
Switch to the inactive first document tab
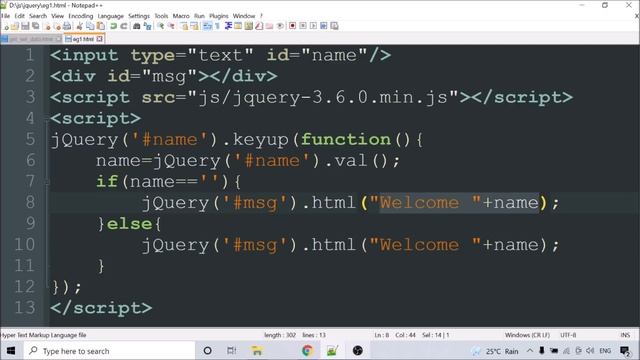coord(31,39)
